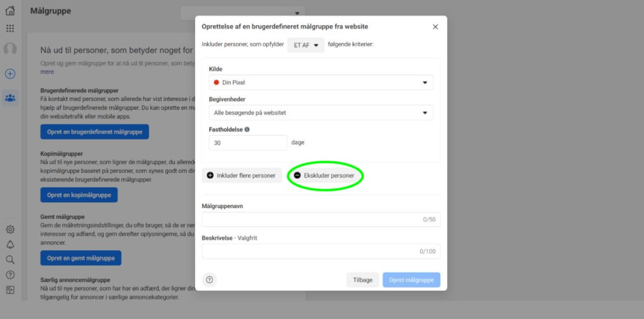Expand the Begivenheder events dropdown

point(321,112)
